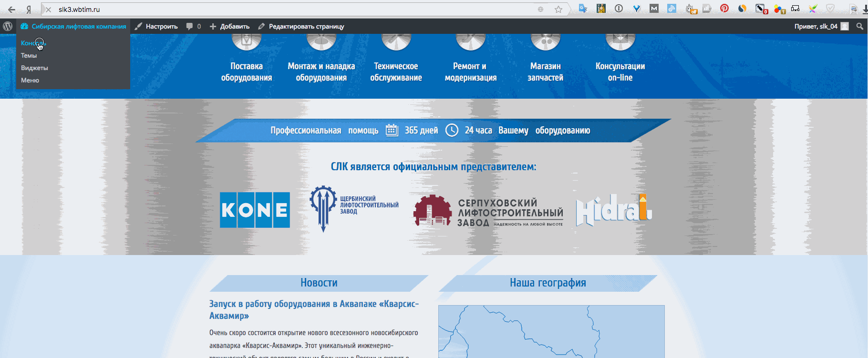
Task: Open the Pinterest extension
Action: click(x=724, y=8)
